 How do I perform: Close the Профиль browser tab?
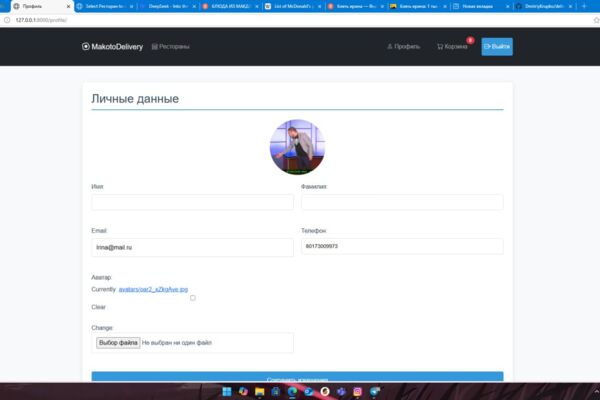[68, 7]
